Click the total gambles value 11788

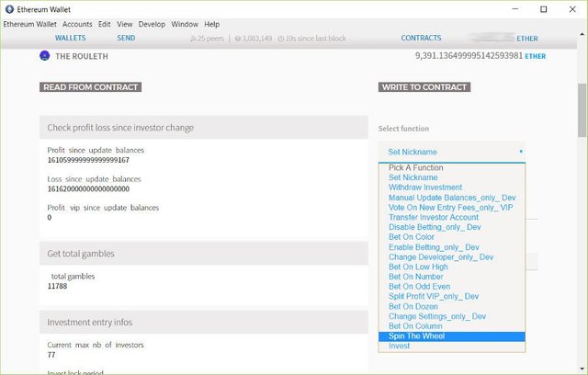click(57, 286)
